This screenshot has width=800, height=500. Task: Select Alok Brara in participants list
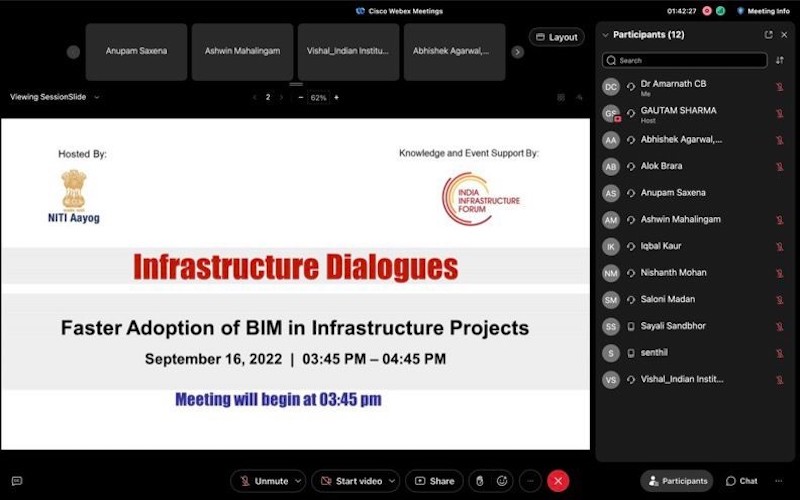(x=694, y=166)
